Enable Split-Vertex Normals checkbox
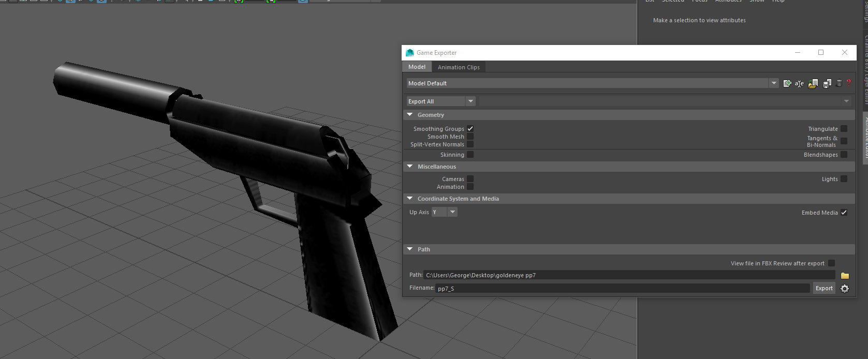The image size is (868, 359). click(470, 144)
